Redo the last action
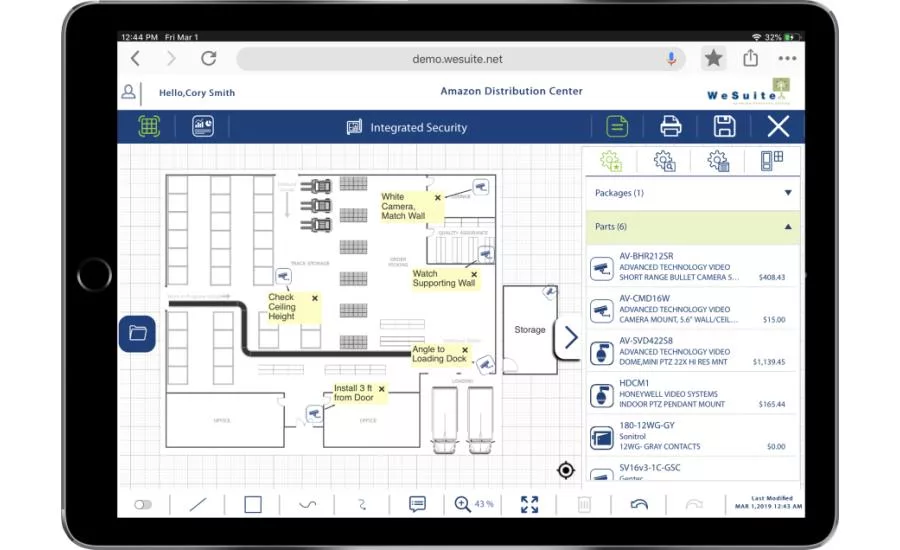 [x=694, y=504]
